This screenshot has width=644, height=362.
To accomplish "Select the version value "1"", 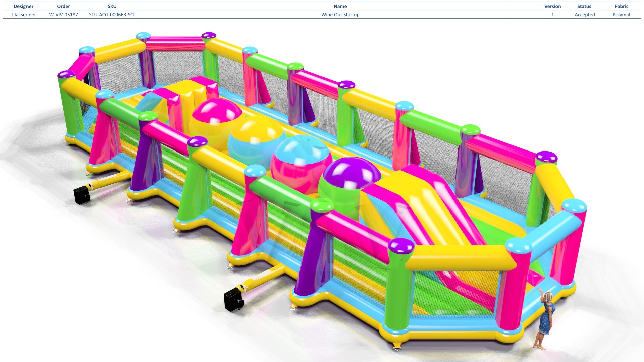I will click(552, 15).
